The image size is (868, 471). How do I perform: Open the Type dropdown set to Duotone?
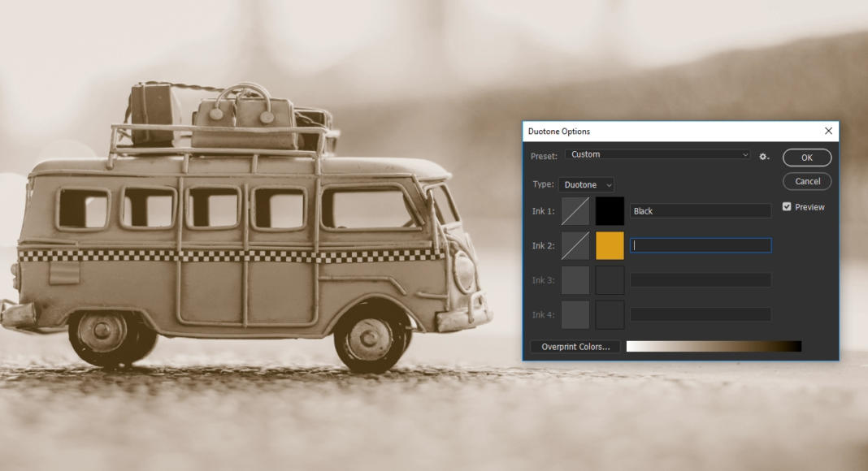point(585,184)
